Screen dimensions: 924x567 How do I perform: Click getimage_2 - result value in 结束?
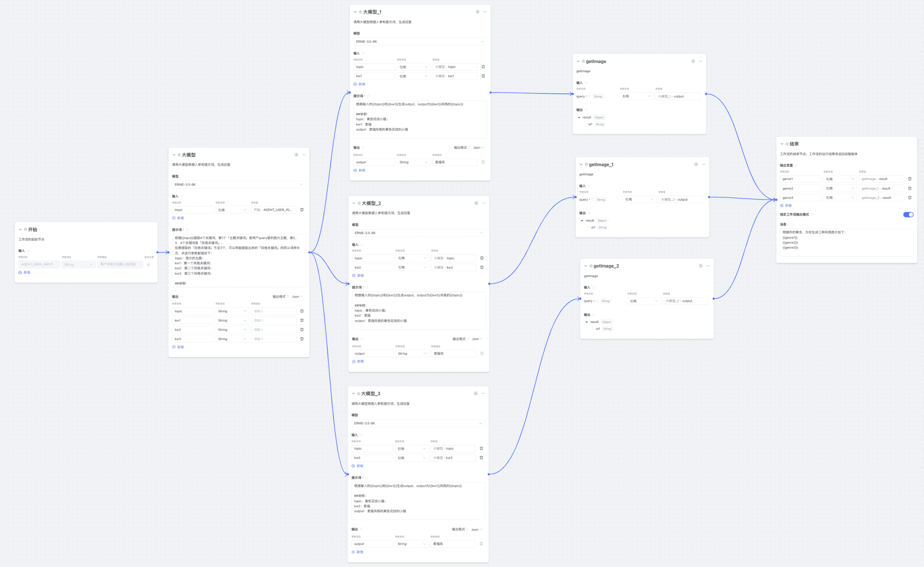click(x=882, y=197)
